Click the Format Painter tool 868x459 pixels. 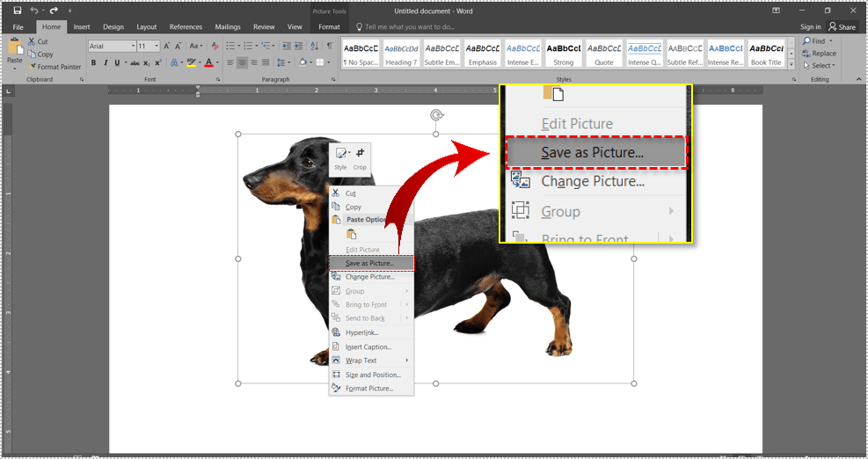click(55, 67)
